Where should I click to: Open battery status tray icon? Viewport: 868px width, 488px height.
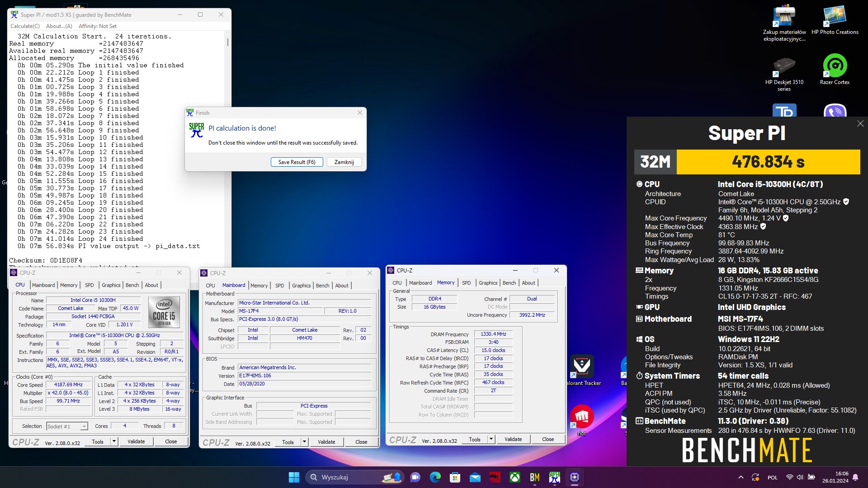811,477
